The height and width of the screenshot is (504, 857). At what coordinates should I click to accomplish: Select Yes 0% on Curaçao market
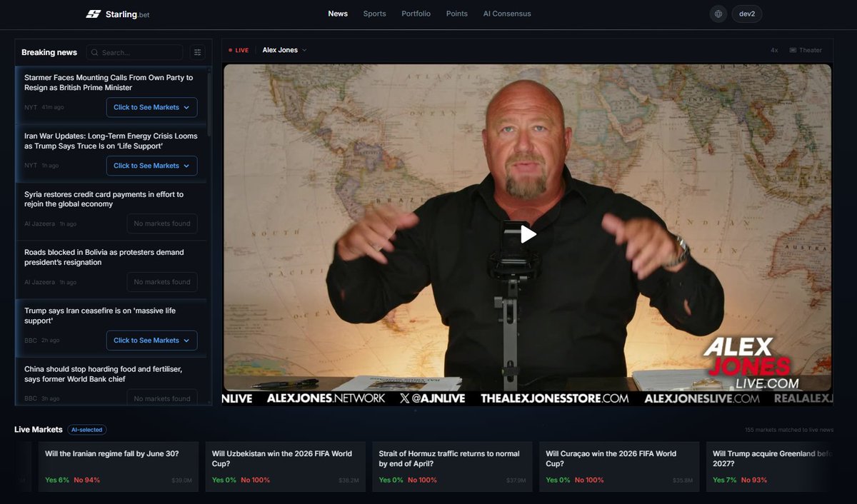point(558,480)
